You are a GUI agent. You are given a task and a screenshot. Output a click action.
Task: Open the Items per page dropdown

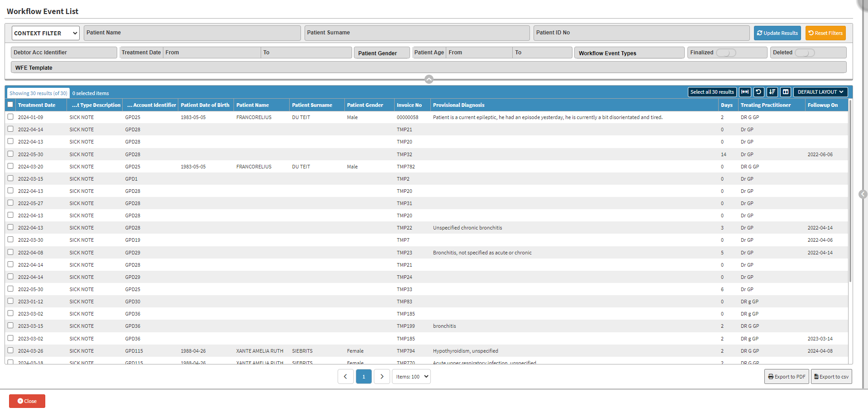pyautogui.click(x=411, y=377)
